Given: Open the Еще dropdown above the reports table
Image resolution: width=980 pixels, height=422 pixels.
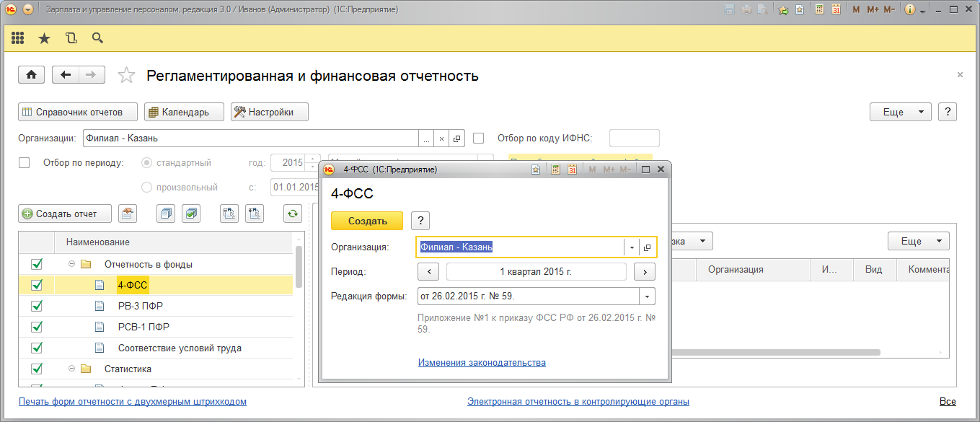Looking at the screenshot, I should click(x=918, y=241).
